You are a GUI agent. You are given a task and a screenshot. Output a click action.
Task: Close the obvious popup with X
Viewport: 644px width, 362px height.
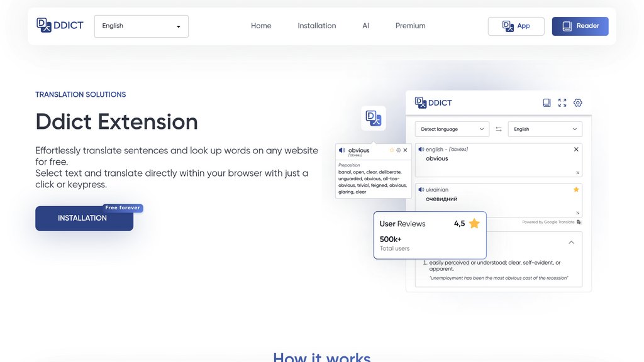[x=406, y=150]
